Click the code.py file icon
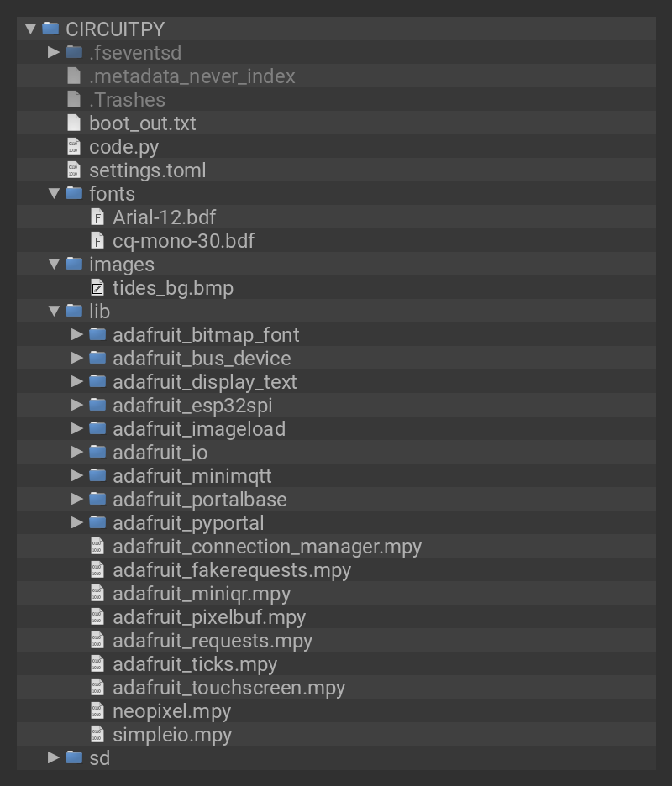This screenshot has width=672, height=786. [x=74, y=147]
